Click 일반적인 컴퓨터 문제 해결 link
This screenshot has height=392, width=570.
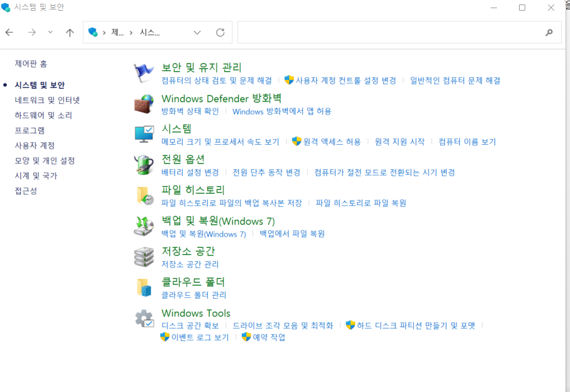click(455, 81)
